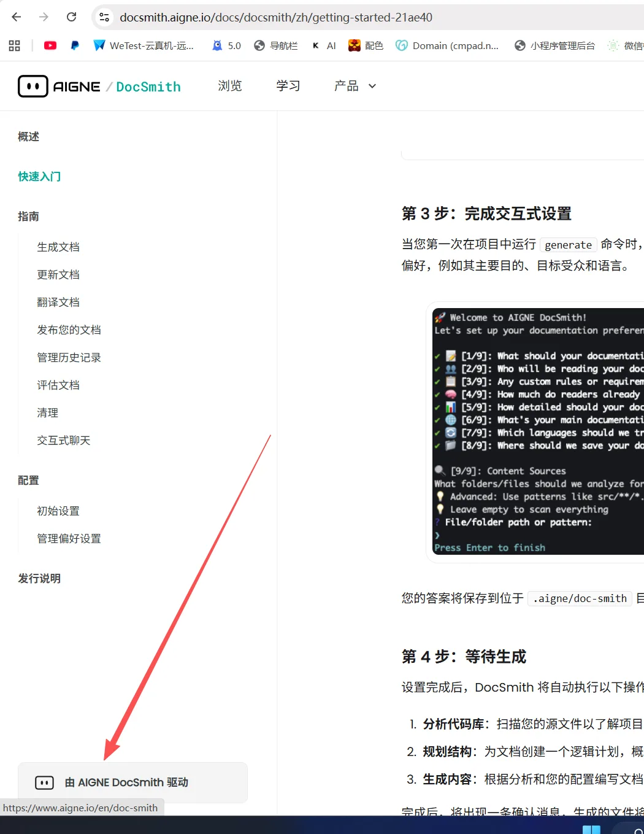The width and height of the screenshot is (644, 834).
Task: Open the 管理偏好设置 configuration page
Action: [x=69, y=538]
